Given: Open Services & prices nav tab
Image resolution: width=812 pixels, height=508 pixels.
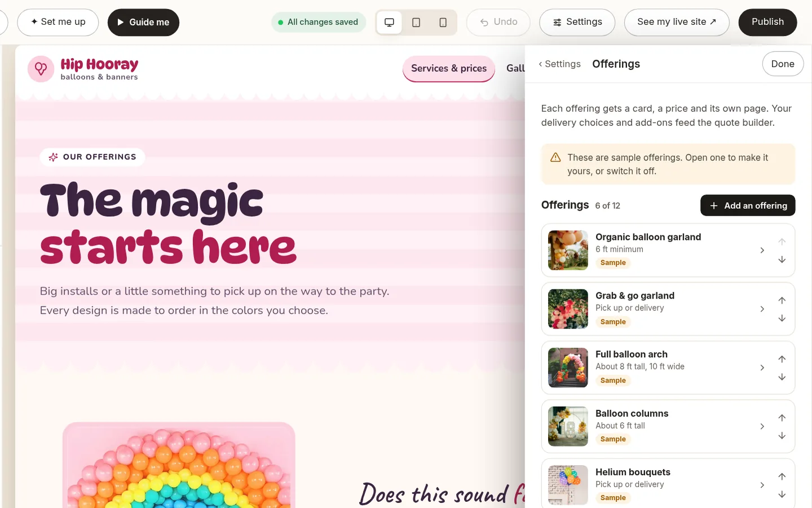Looking at the screenshot, I should pos(449,68).
